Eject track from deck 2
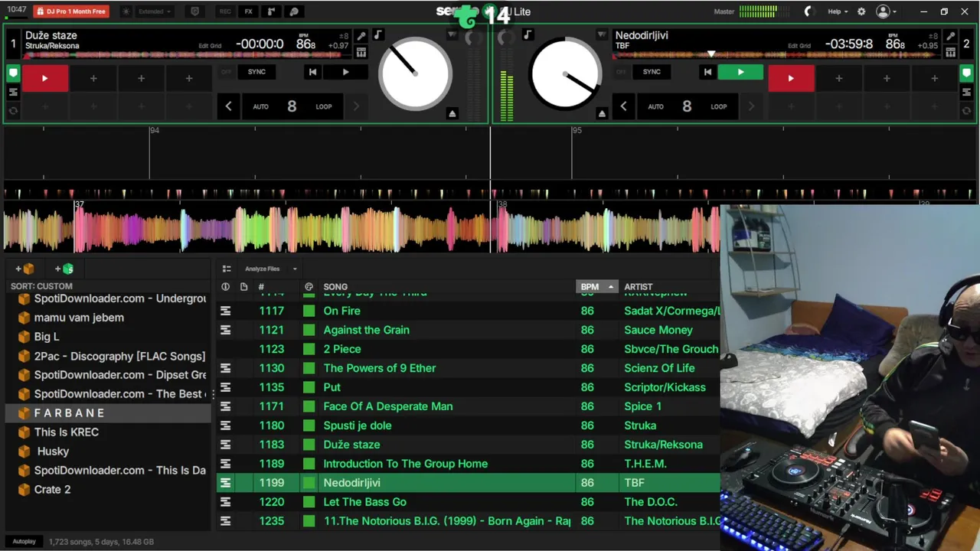The width and height of the screenshot is (980, 551). 602,113
